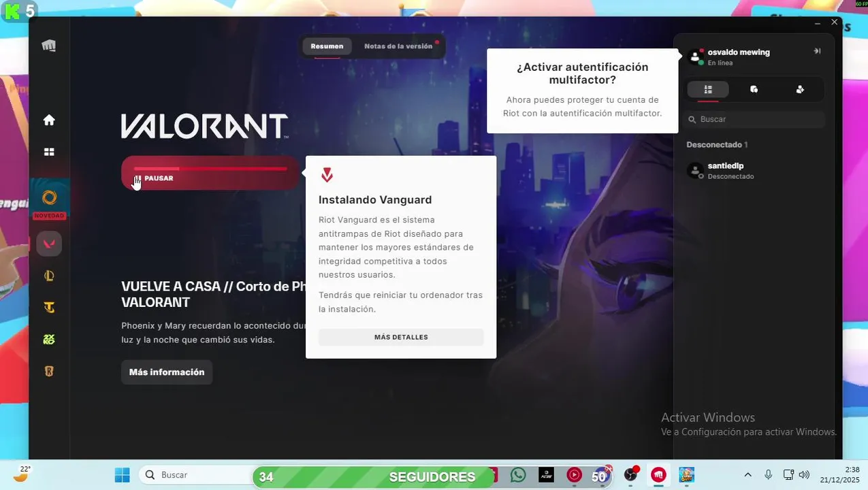Go to the Home icon in sidebar

(x=49, y=120)
